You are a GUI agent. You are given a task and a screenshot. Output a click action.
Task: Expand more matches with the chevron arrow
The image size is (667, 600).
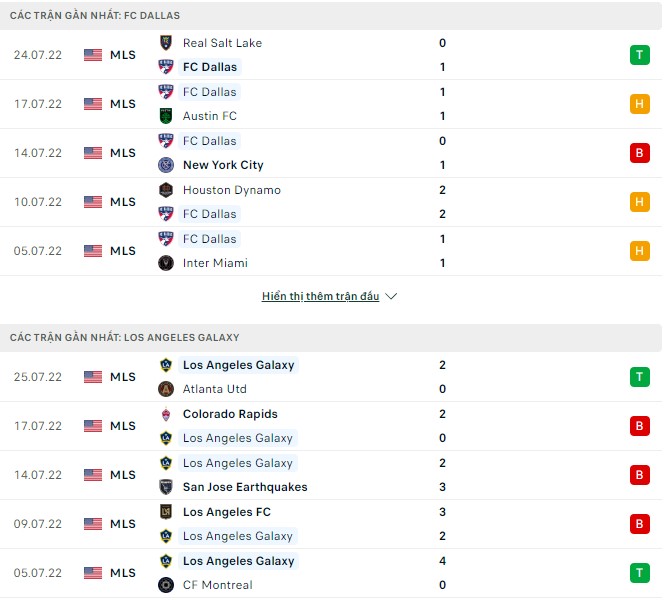pyautogui.click(x=391, y=297)
